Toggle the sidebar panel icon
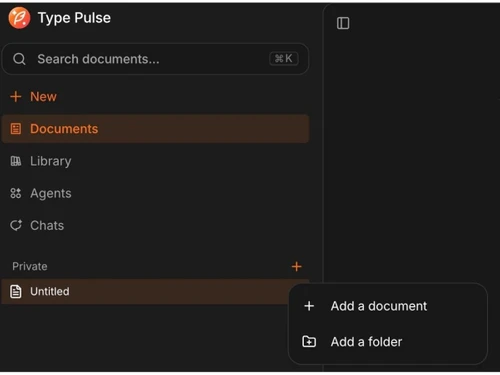This screenshot has width=500, height=375. (x=343, y=23)
